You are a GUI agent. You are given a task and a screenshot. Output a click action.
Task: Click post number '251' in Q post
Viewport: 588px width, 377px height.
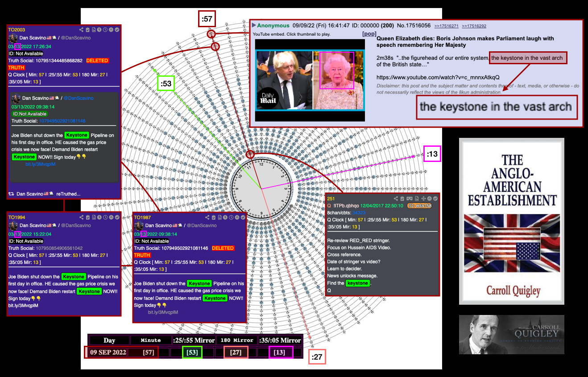pyautogui.click(x=331, y=199)
